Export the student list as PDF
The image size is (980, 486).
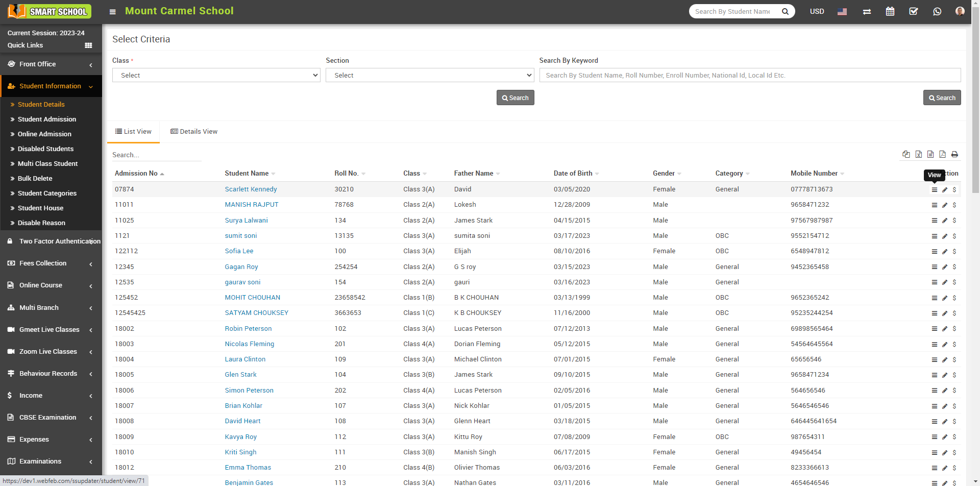point(942,154)
